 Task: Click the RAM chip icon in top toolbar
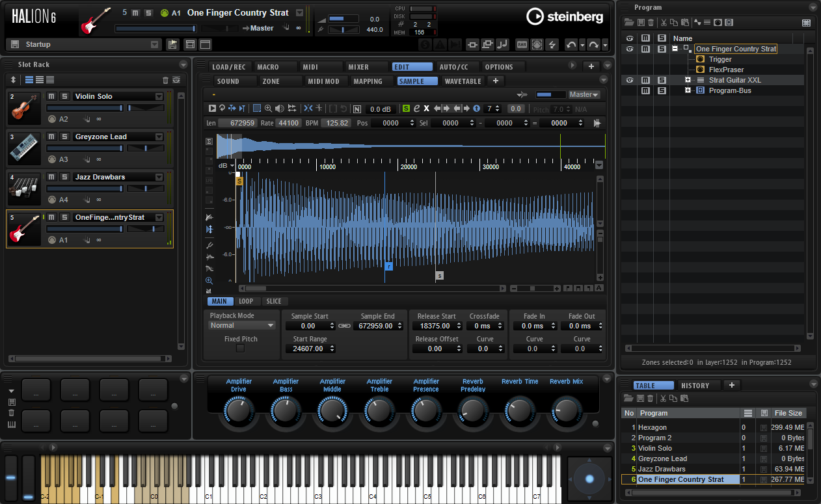tap(522, 45)
